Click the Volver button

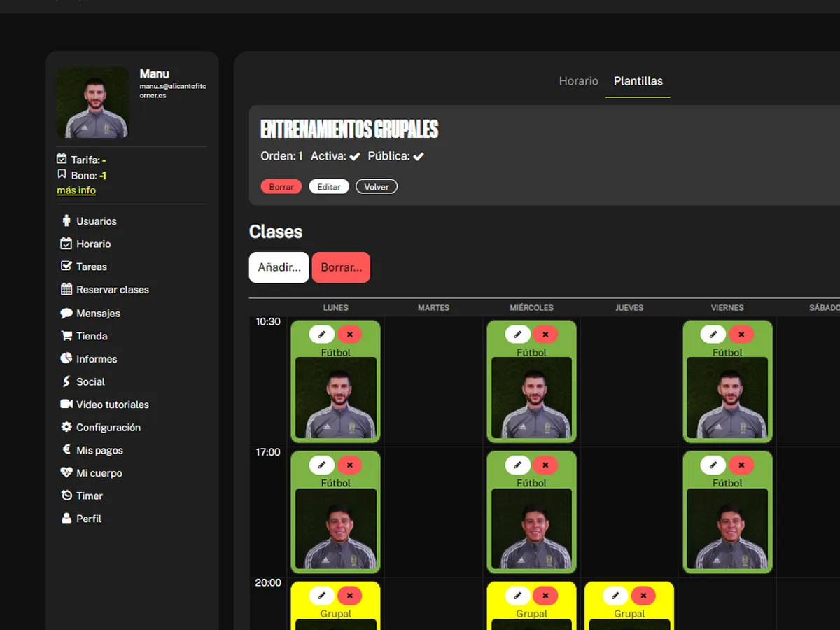tap(377, 187)
